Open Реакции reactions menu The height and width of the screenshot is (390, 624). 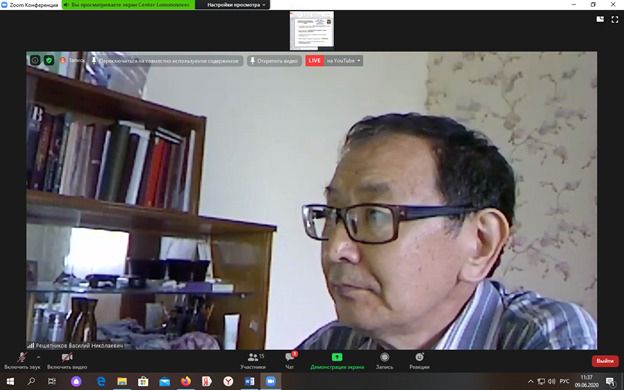point(419,361)
